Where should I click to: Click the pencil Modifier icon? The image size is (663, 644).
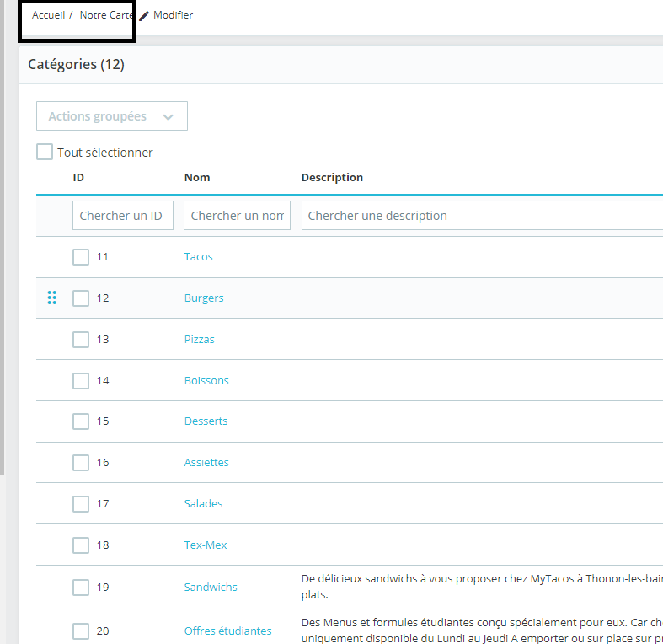coord(144,16)
